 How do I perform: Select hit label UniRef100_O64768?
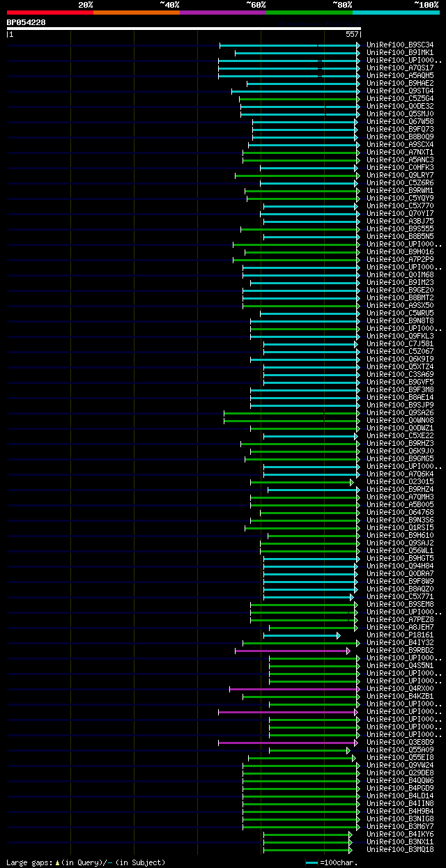400,513
